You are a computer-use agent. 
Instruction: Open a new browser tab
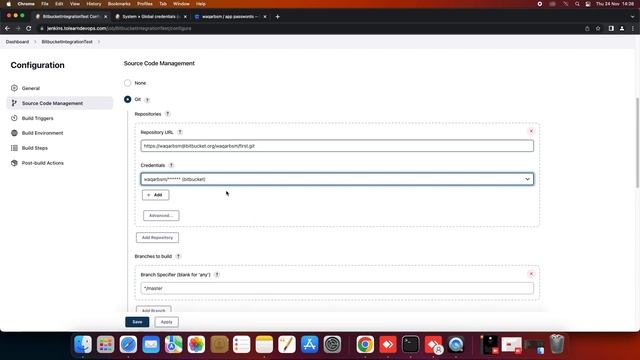coord(278,17)
